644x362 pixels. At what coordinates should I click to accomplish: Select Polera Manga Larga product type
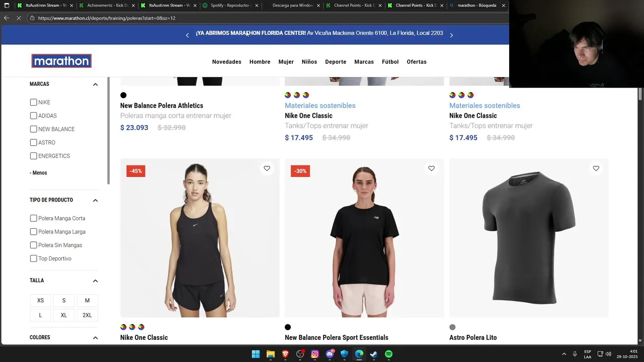pos(33,232)
